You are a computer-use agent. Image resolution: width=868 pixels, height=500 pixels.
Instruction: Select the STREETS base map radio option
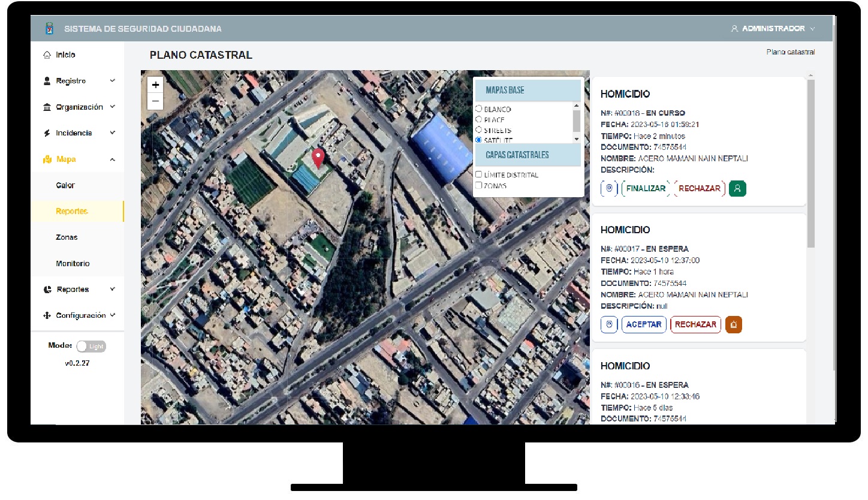[478, 130]
